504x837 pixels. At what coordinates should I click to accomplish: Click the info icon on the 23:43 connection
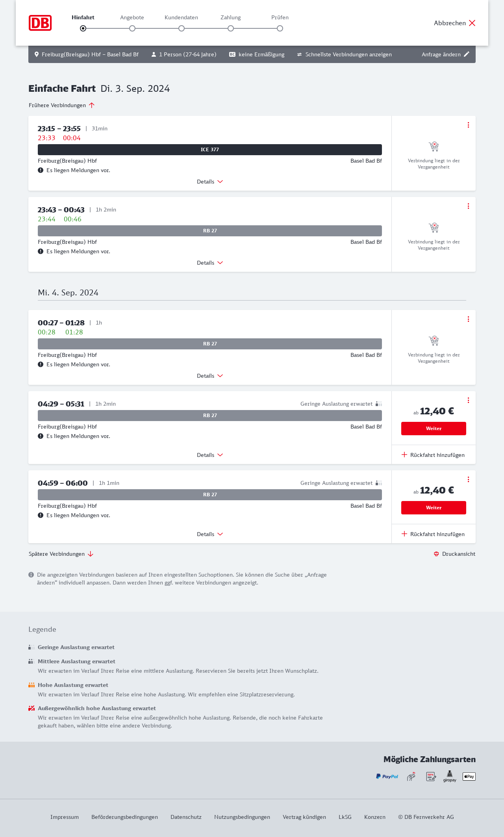(41, 251)
